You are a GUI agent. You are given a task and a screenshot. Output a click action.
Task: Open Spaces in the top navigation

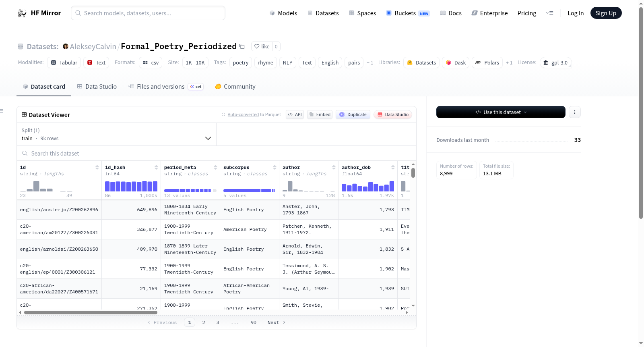pyautogui.click(x=363, y=13)
